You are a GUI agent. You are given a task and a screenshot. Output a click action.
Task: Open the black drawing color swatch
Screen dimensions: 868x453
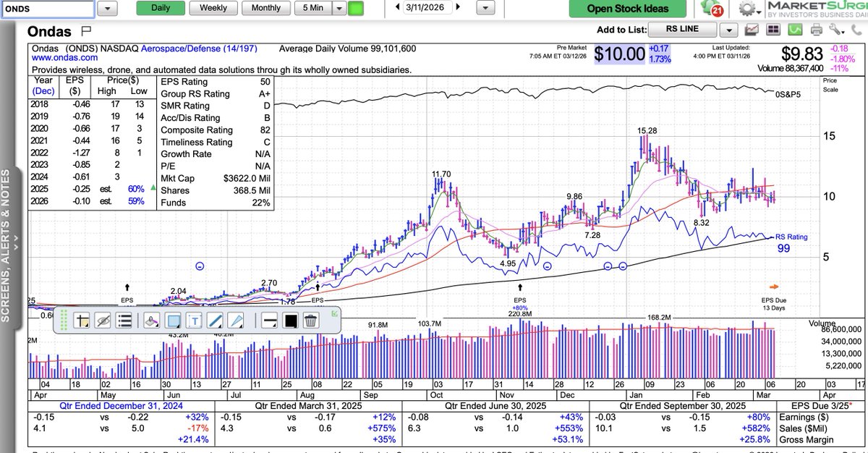click(289, 320)
